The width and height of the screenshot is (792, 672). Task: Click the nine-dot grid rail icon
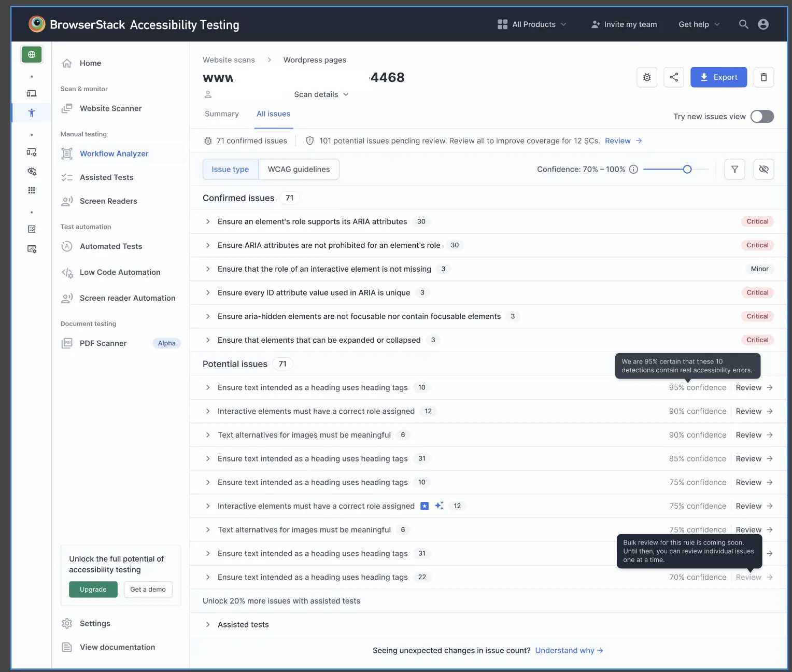pos(32,190)
